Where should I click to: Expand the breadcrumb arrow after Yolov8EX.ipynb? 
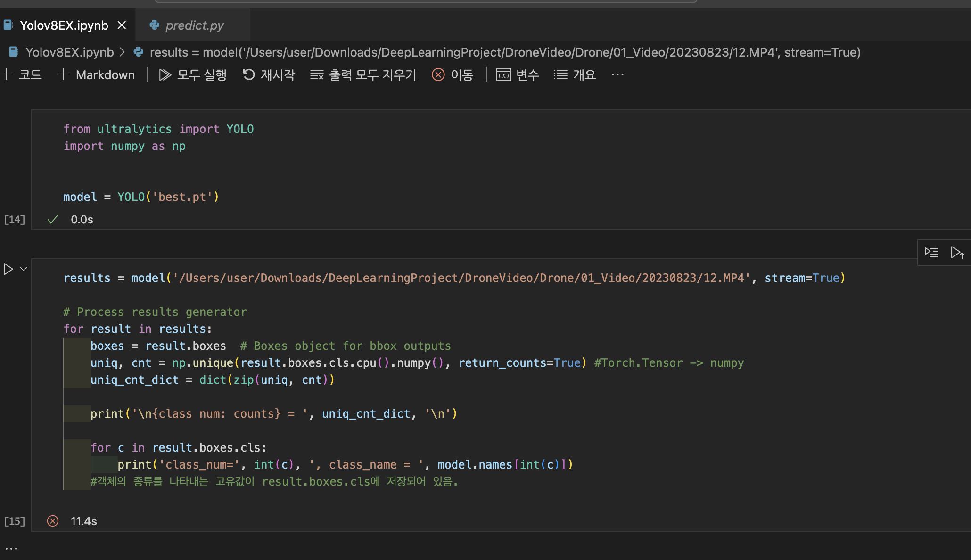point(122,52)
